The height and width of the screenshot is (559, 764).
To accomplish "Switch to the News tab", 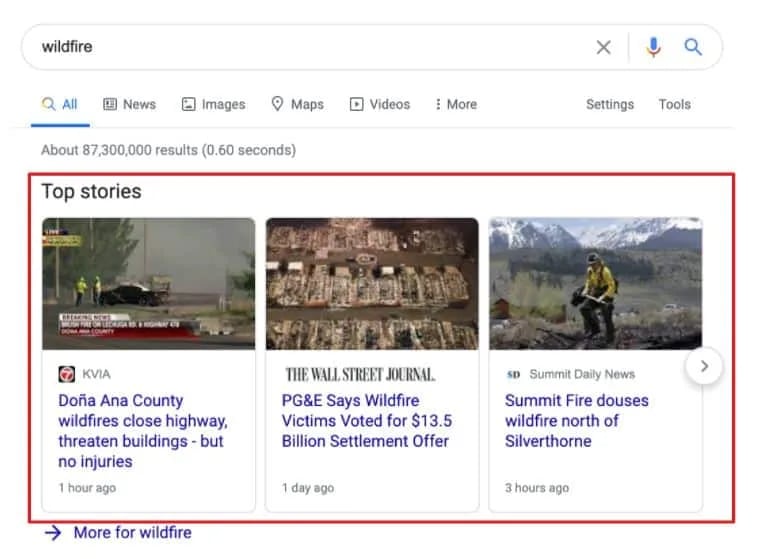I will [x=130, y=104].
